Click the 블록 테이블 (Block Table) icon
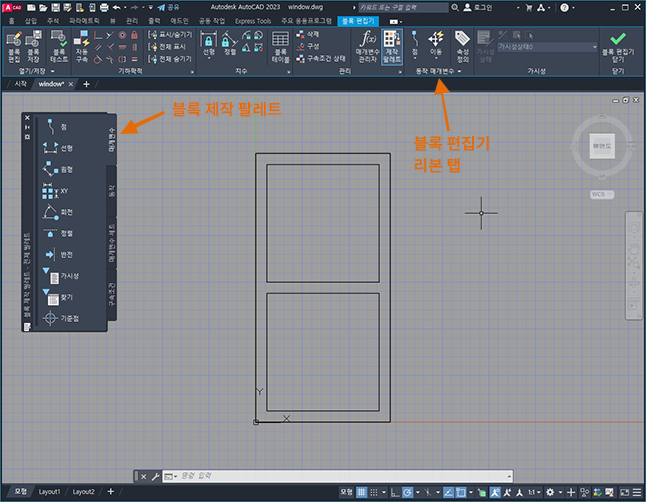 pos(281,47)
